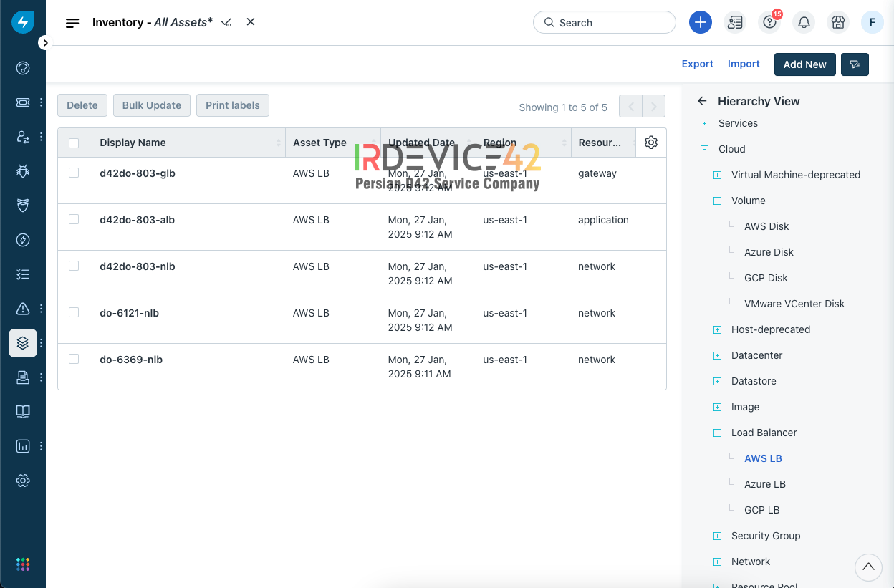894x588 pixels.
Task: Select the checkbox for do-6121-nlb
Action: click(74, 312)
